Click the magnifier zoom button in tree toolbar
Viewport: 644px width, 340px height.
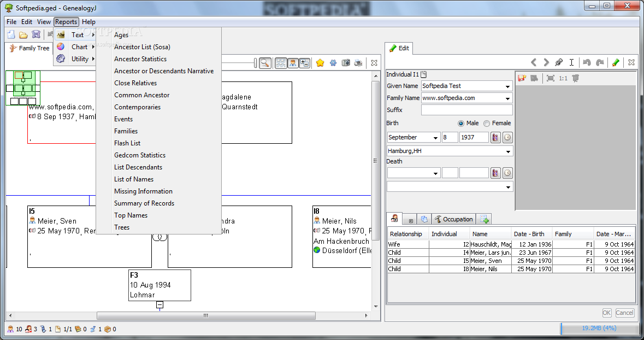point(265,63)
